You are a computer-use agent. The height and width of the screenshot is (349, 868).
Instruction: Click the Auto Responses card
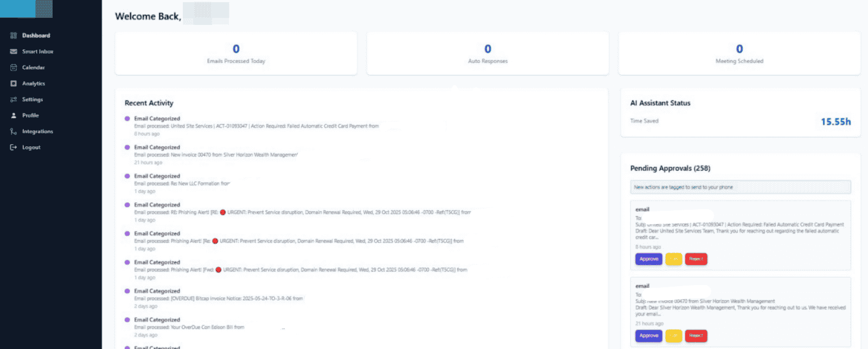click(x=488, y=53)
